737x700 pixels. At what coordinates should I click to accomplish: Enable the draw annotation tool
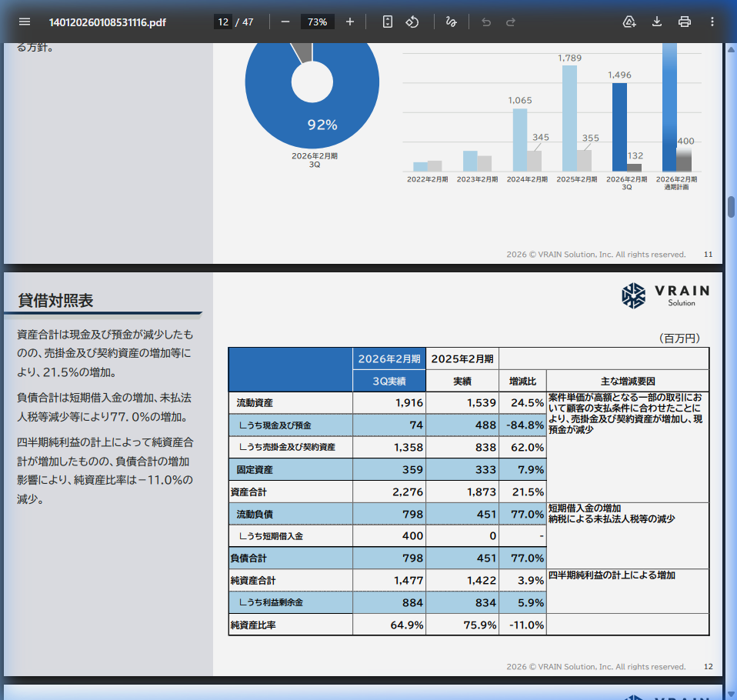452,22
